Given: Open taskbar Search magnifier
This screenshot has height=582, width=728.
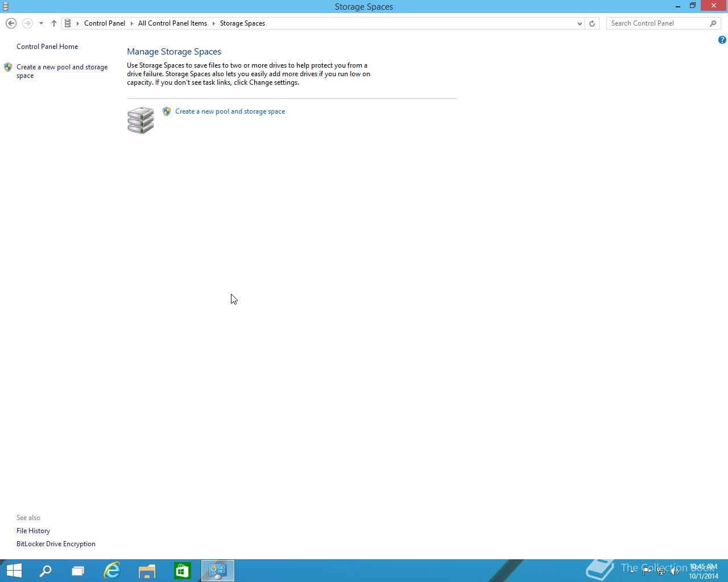Looking at the screenshot, I should click(x=45, y=571).
